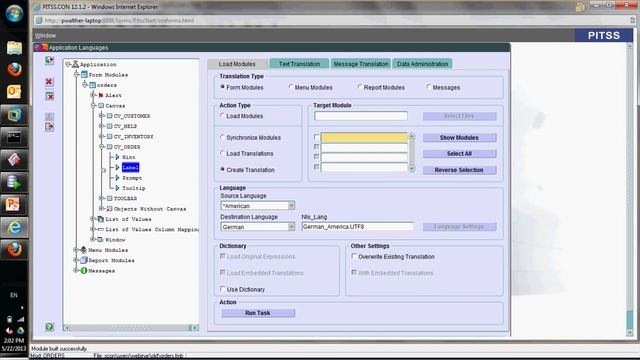Image resolution: width=640 pixels, height=360 pixels.
Task: Click the Canvas node icon
Action: [x=101, y=106]
